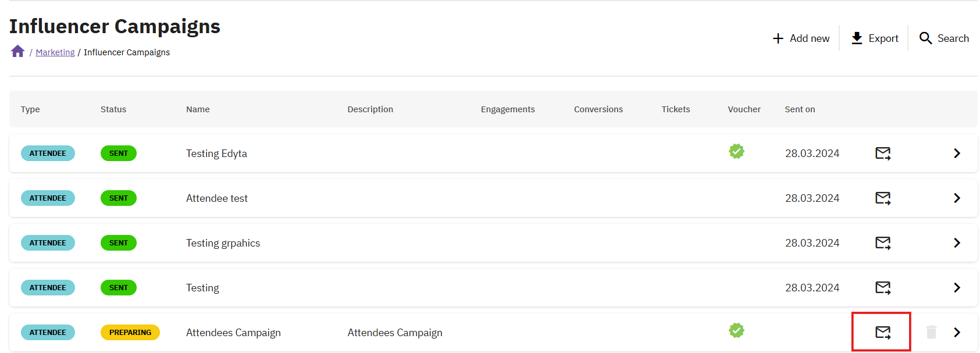This screenshot has height=353, width=980.
Task: Send the Attendees Campaign email
Action: pos(883,332)
